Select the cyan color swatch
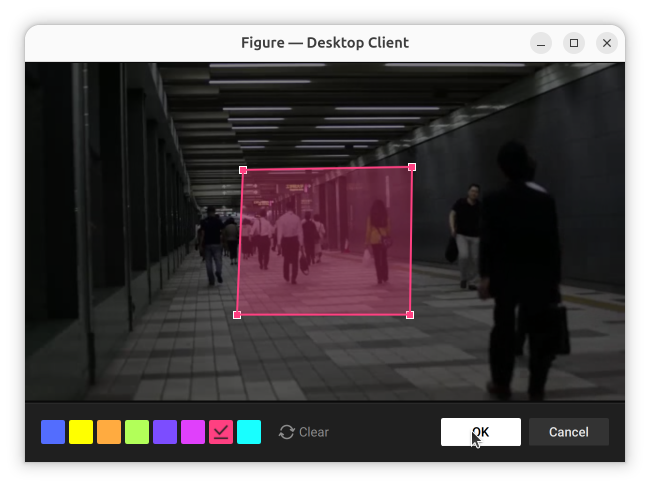Image resolution: width=650 pixels, height=487 pixels. [249, 432]
